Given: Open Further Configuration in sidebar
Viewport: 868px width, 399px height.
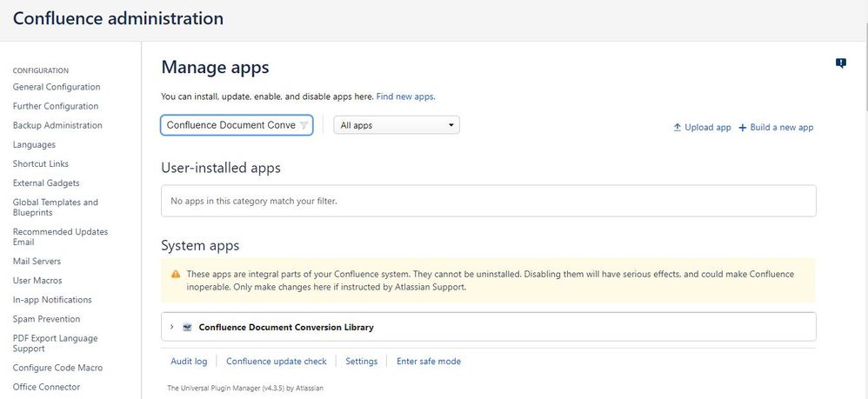Looking at the screenshot, I should pos(56,106).
